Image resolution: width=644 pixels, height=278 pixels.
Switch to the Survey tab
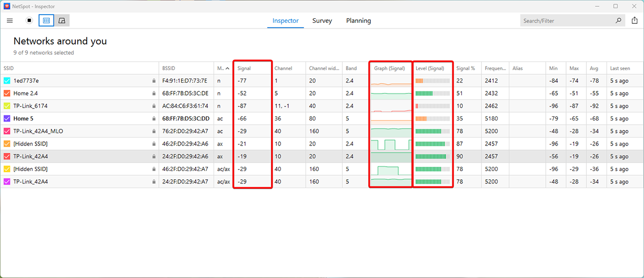(322, 21)
